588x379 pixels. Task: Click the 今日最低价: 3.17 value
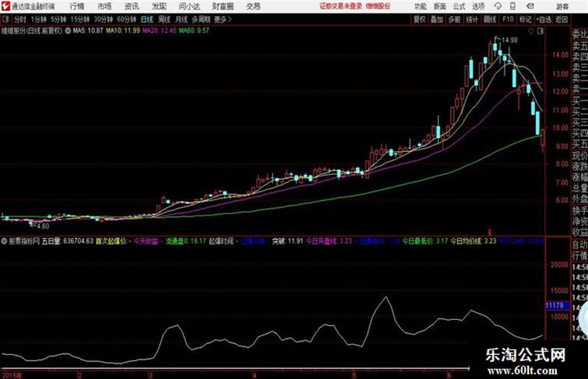tap(425, 241)
